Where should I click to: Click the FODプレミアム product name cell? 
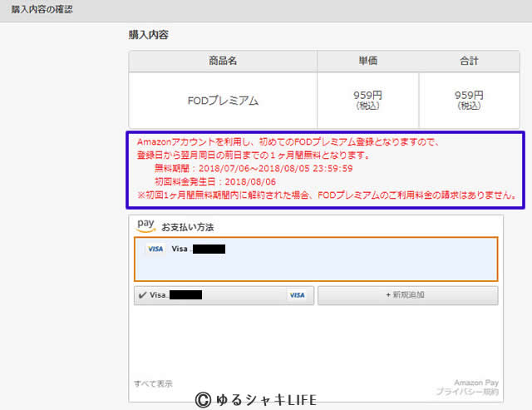tap(223, 101)
